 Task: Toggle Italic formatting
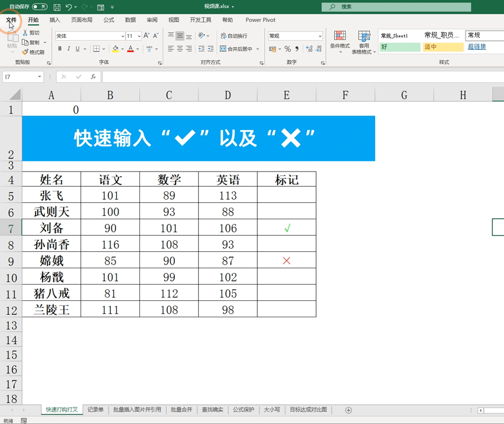(68, 49)
